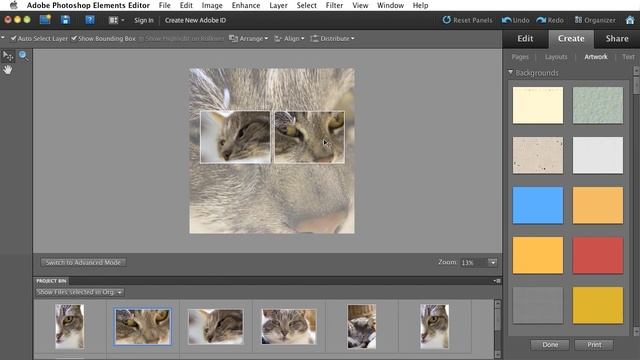Select the Create tab
Image resolution: width=640 pixels, height=360 pixels.
click(x=571, y=38)
